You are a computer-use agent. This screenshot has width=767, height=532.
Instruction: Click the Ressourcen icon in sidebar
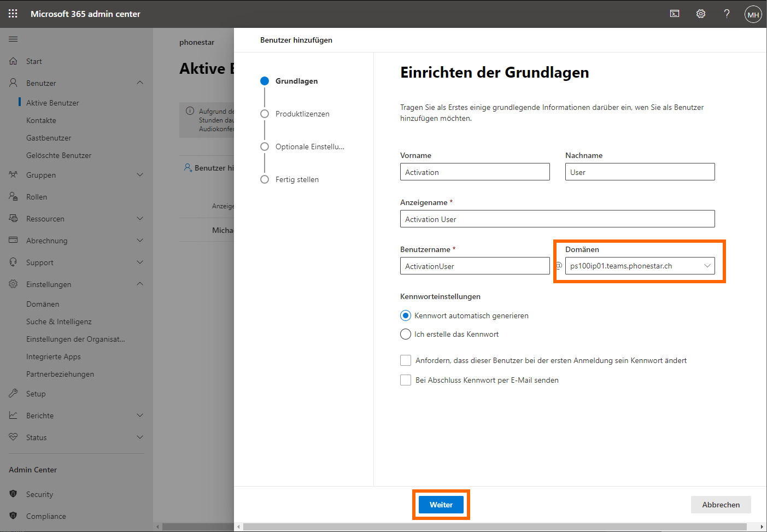[x=13, y=218]
